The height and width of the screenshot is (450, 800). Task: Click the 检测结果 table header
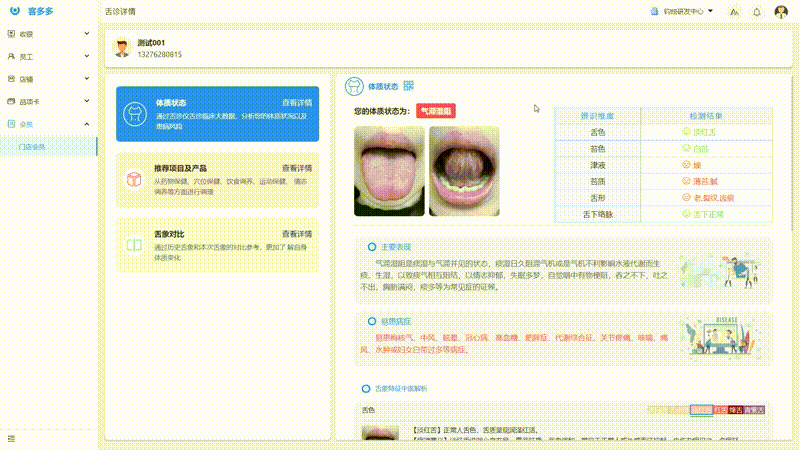(x=706, y=116)
